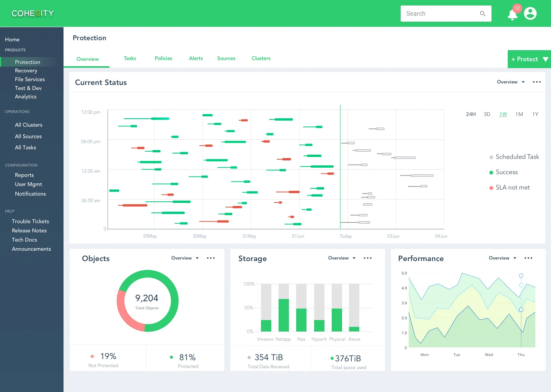Click the Today marker on timeline
Image resolution: width=551 pixels, height=392 pixels.
pyautogui.click(x=346, y=236)
